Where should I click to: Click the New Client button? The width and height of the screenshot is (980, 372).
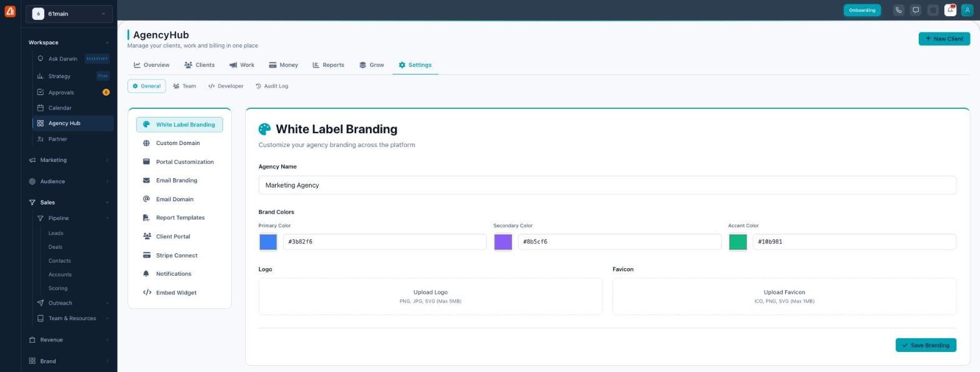coord(944,39)
